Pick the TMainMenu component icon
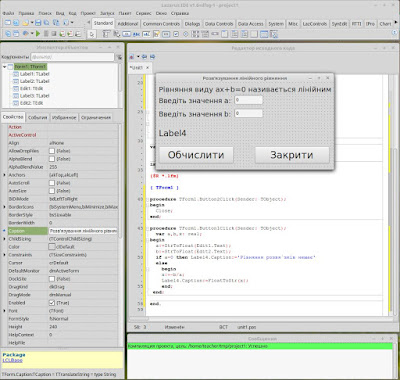Image resolution: width=400 pixels, height=380 pixels. tap(106, 34)
